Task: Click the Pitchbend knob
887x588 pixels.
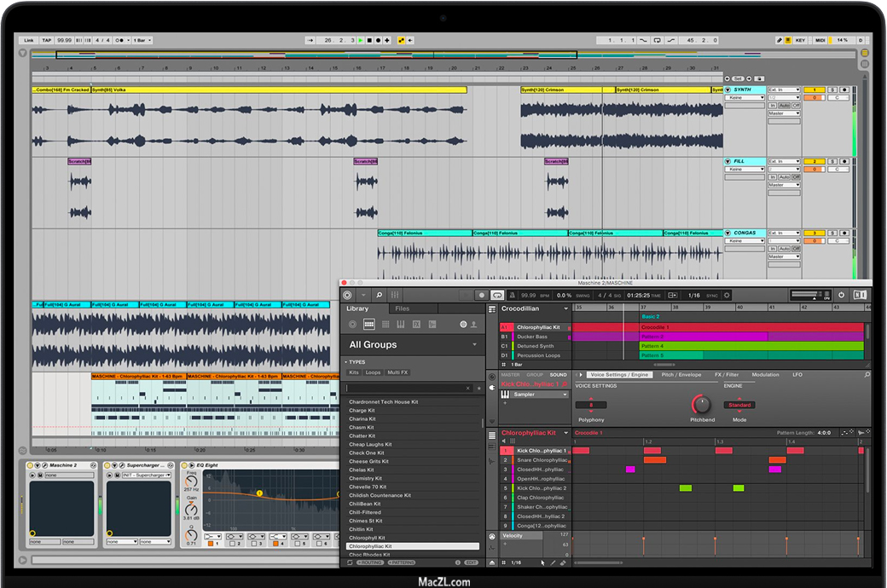Action: tap(701, 404)
